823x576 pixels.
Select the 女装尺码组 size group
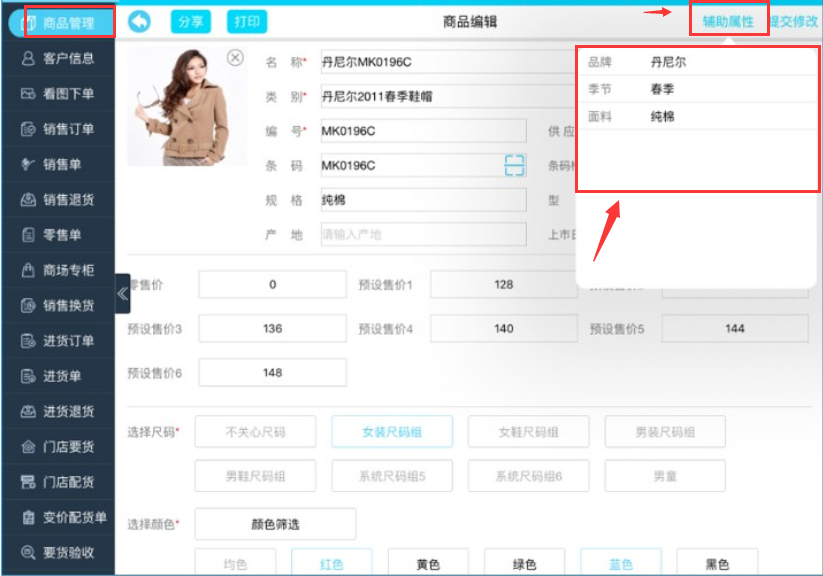(x=392, y=432)
